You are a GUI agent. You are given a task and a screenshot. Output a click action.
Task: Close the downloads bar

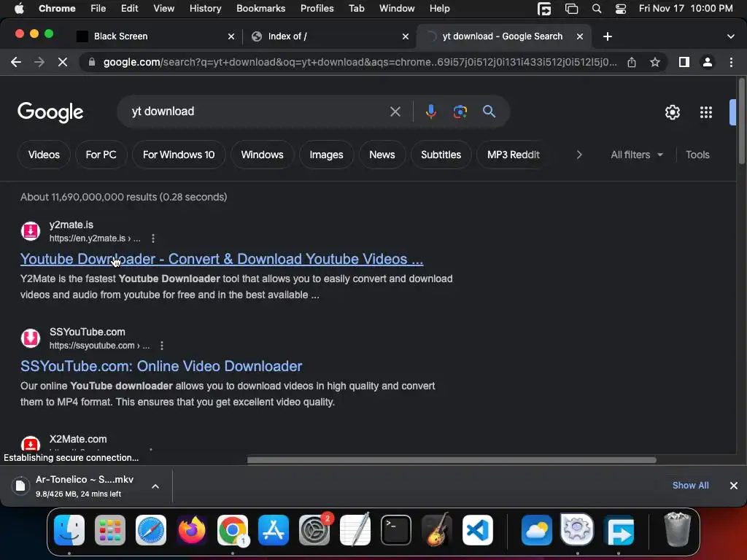coord(734,485)
